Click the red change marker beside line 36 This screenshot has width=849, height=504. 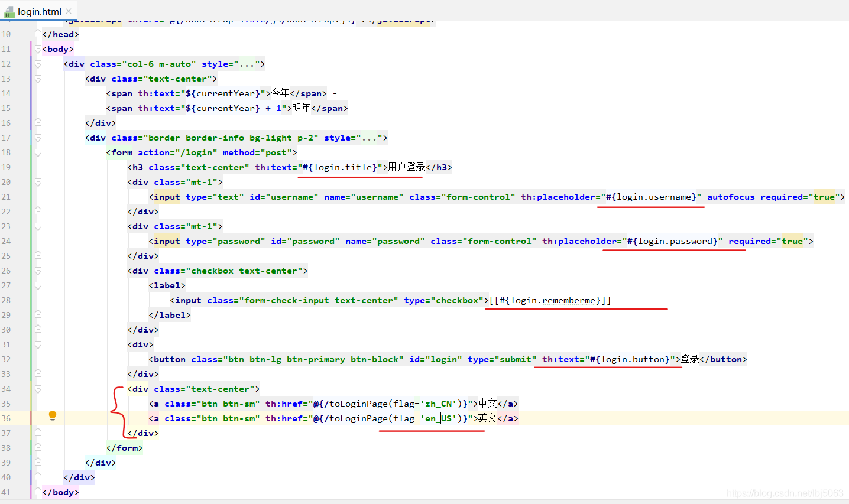pyautogui.click(x=31, y=418)
